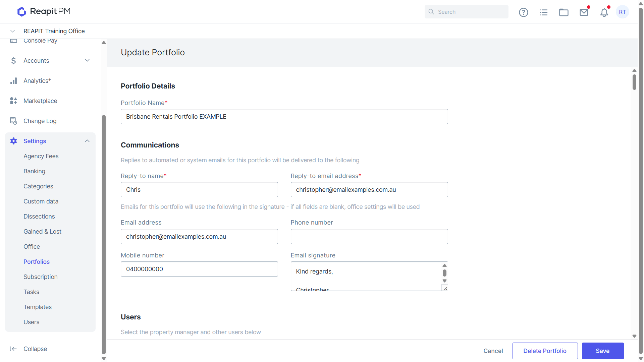Click the Analytics bar chart icon

(x=13, y=81)
